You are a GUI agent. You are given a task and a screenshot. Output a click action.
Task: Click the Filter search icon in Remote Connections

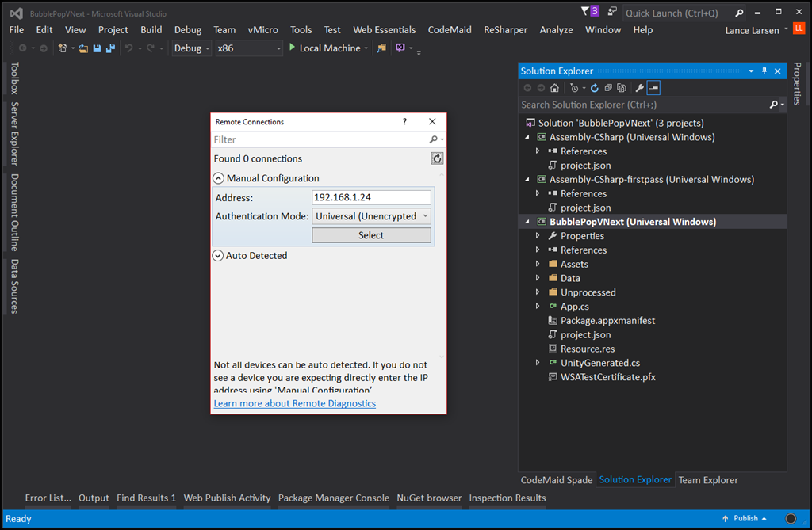(434, 139)
